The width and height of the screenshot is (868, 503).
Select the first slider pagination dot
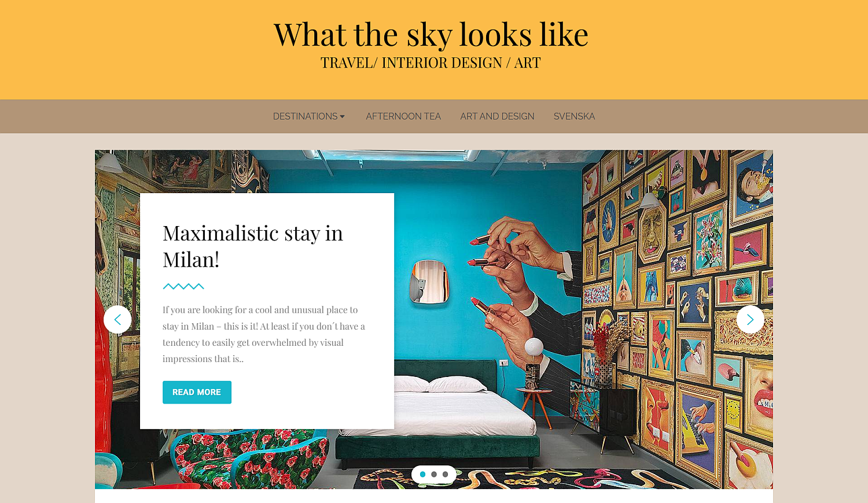423,474
